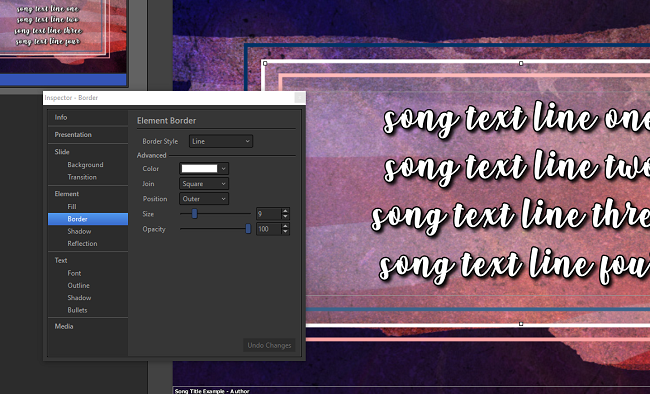
Task: Click the top-center resize handle of element
Action: pyautogui.click(x=521, y=63)
